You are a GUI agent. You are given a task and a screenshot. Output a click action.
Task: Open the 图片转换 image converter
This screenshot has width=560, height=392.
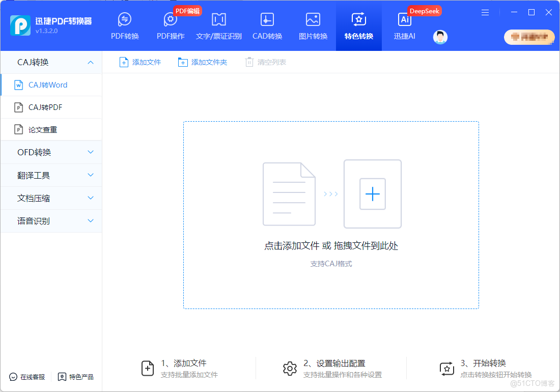313,25
